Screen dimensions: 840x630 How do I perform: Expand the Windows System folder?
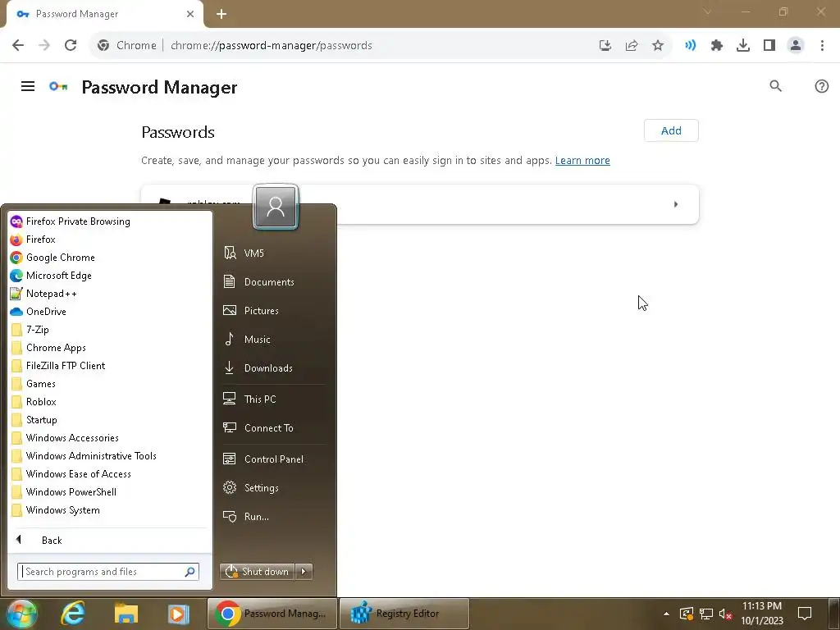click(x=55, y=510)
